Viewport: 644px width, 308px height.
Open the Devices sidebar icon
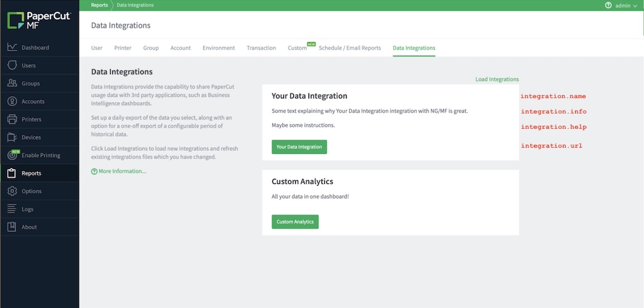12,137
